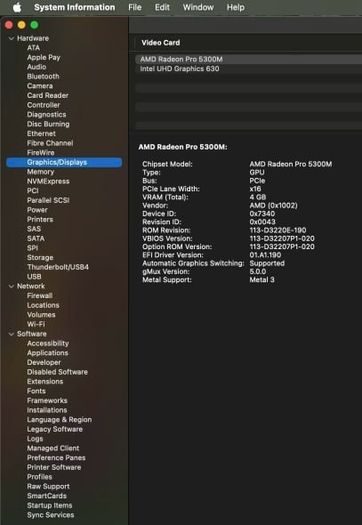The image size is (362, 525).
Task: Select Extensions under Software
Action: click(45, 382)
